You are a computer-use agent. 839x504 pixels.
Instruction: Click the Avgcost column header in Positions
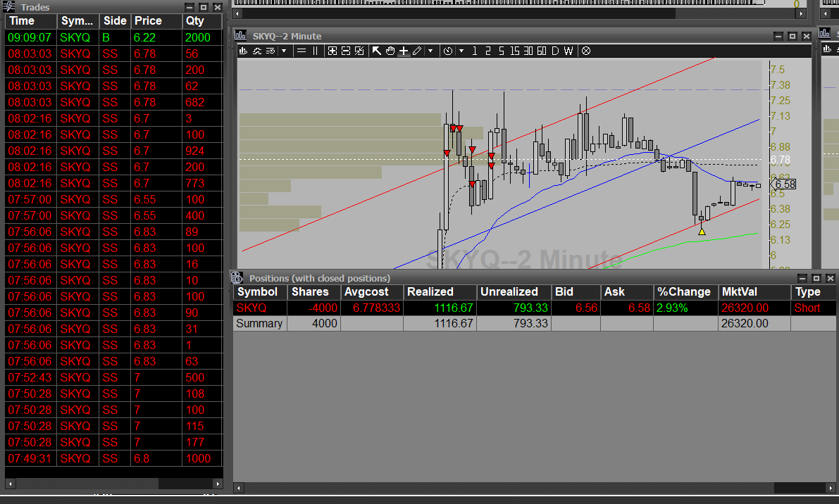point(372,292)
